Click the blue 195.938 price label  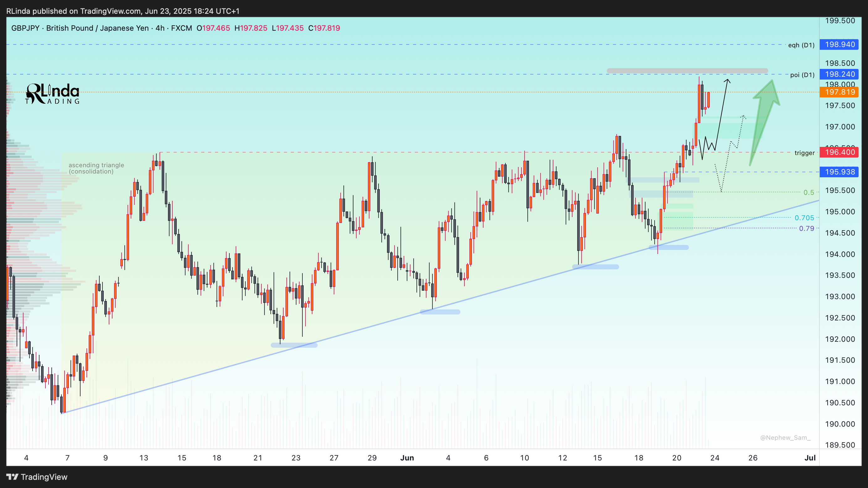coord(839,172)
